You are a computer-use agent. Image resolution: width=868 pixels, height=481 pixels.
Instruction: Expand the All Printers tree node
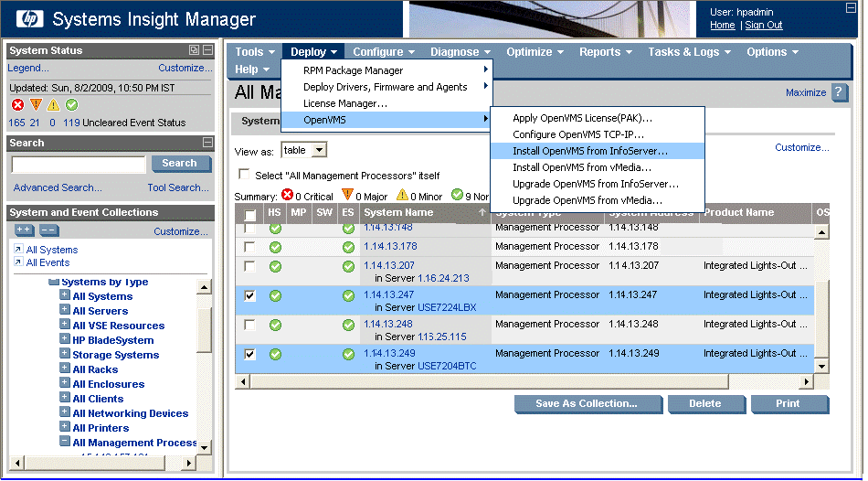pos(65,427)
